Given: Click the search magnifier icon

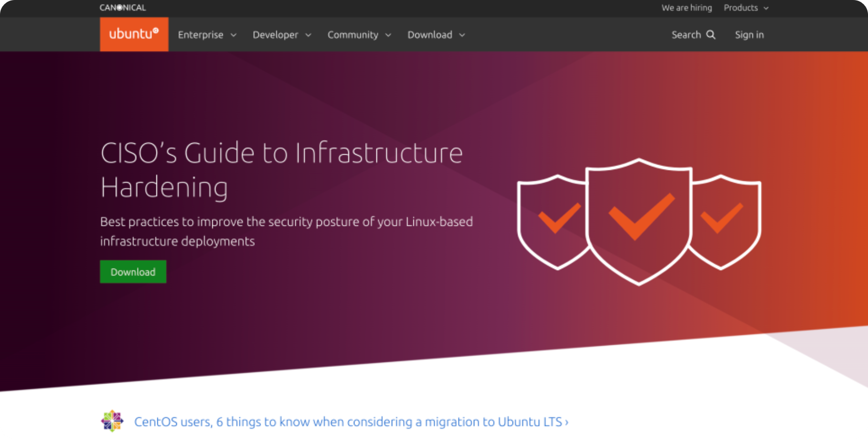Looking at the screenshot, I should click(x=711, y=35).
